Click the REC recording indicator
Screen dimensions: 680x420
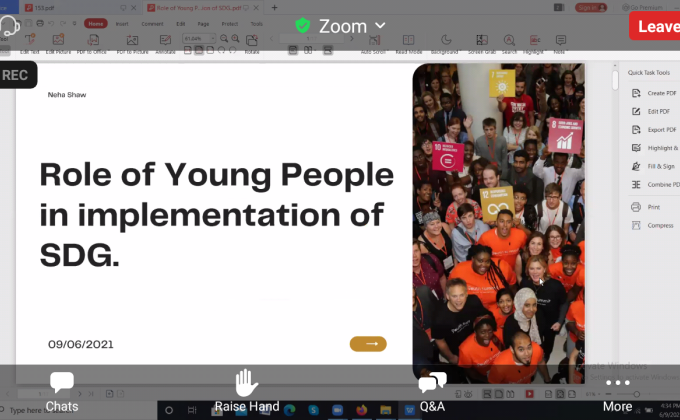coord(17,75)
